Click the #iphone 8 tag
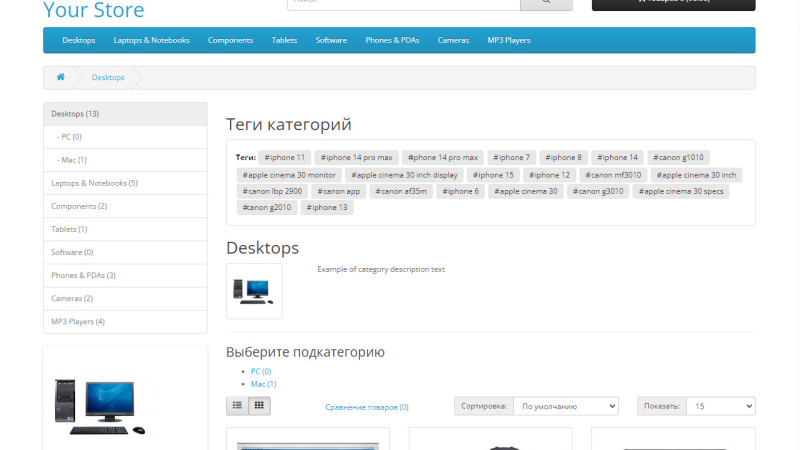The image size is (800, 450). 563,157
